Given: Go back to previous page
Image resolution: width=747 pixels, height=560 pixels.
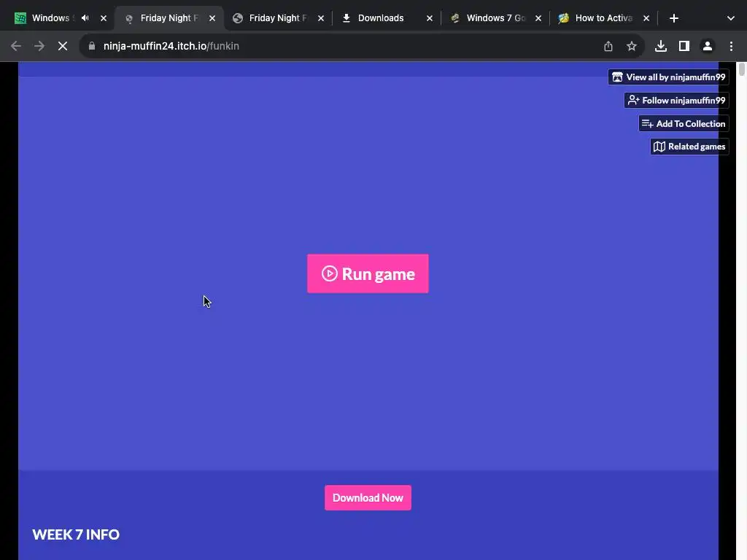Looking at the screenshot, I should click(16, 46).
